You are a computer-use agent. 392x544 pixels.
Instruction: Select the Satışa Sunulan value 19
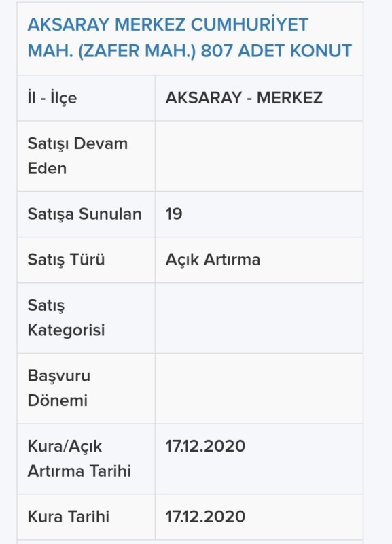[174, 214]
